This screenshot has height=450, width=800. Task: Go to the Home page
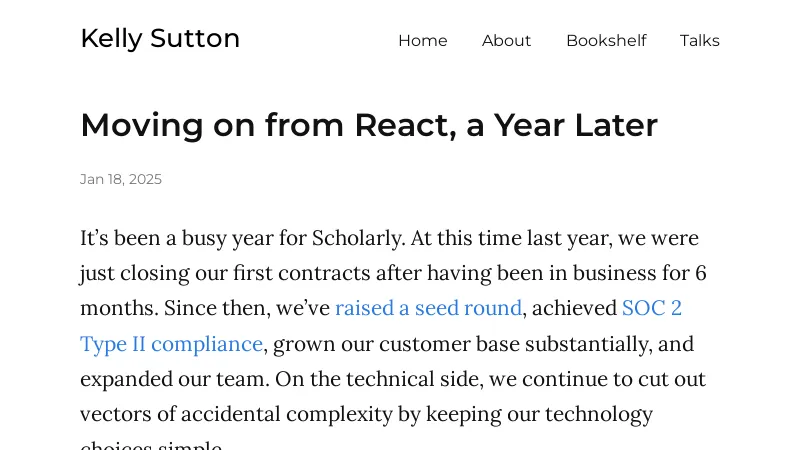click(x=422, y=41)
